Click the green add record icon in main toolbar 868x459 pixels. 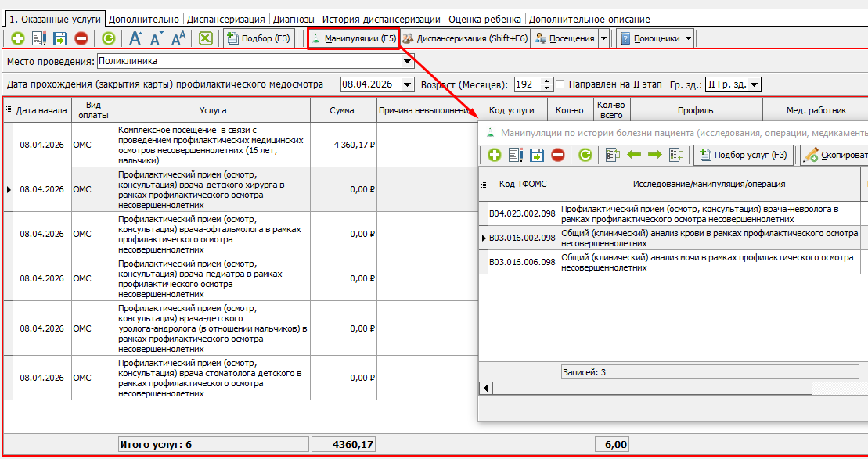pos(17,38)
